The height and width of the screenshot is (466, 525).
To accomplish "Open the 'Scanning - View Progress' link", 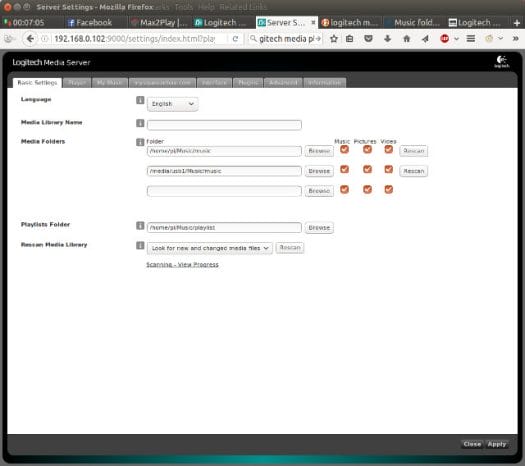I will pos(182,265).
